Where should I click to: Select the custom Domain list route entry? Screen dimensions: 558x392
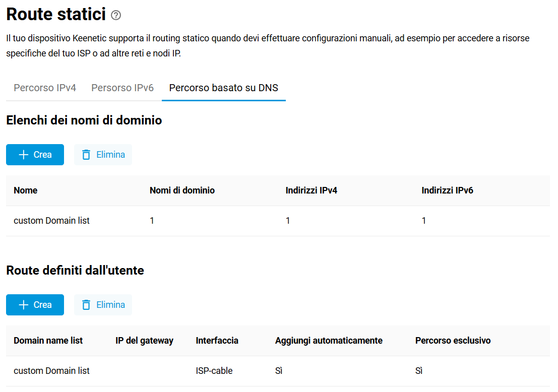coord(51,371)
